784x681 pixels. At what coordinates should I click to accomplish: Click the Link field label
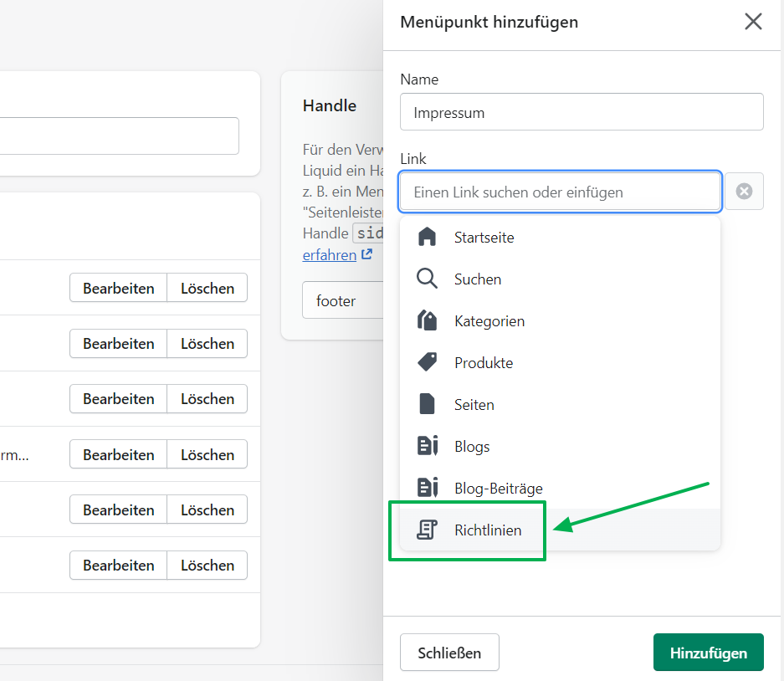pyautogui.click(x=413, y=158)
